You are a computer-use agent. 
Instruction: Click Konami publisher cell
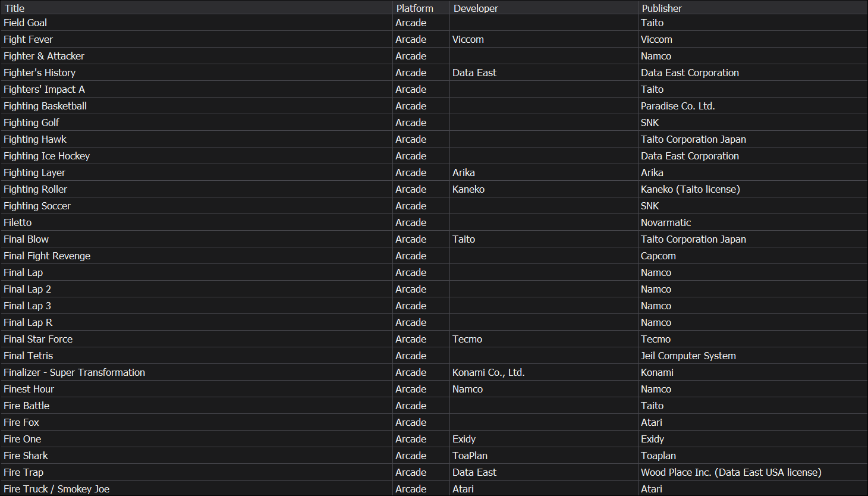click(x=657, y=372)
